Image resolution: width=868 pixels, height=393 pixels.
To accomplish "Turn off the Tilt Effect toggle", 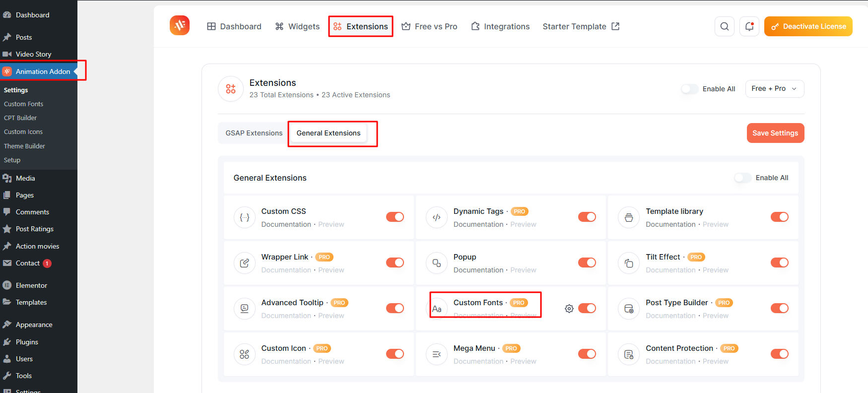I will [780, 262].
